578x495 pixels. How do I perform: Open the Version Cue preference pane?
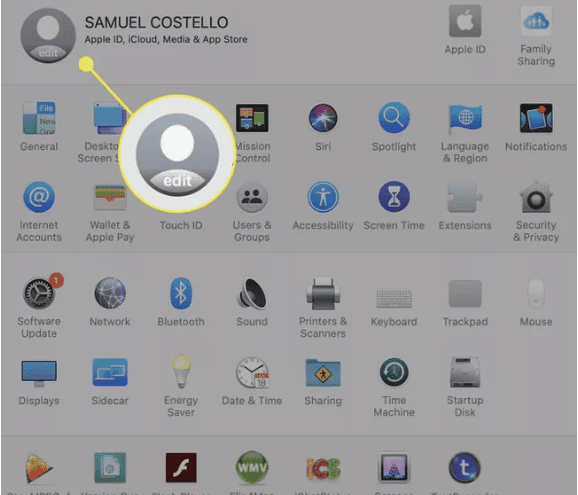click(x=110, y=468)
